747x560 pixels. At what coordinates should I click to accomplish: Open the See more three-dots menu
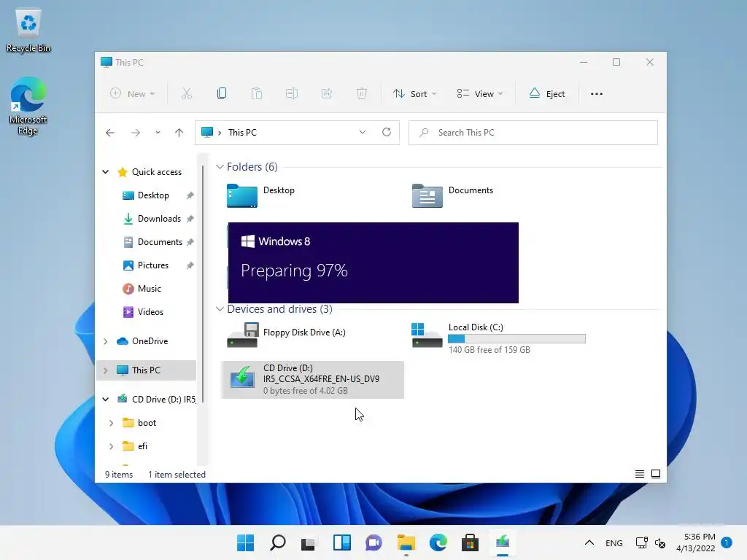597,94
